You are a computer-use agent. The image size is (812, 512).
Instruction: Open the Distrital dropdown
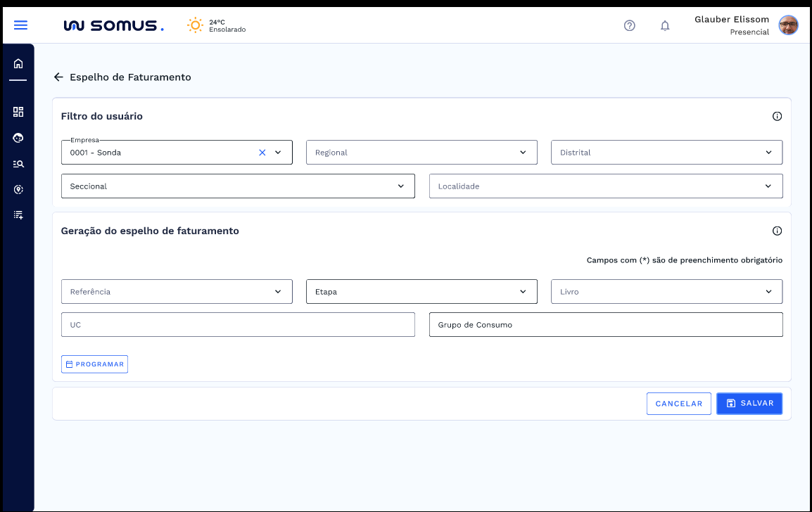[x=768, y=153]
